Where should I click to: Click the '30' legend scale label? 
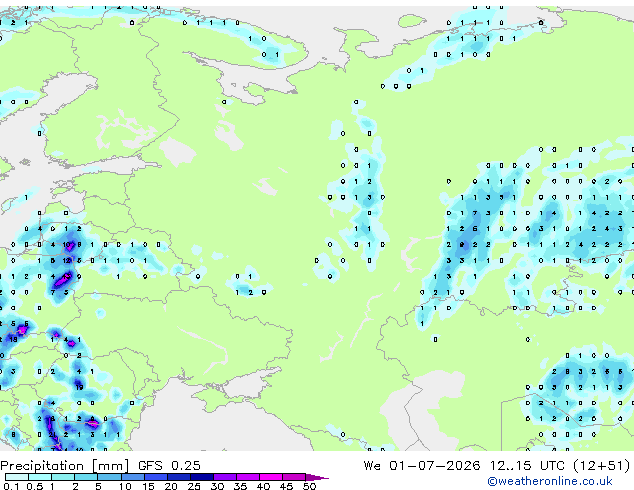point(217,486)
